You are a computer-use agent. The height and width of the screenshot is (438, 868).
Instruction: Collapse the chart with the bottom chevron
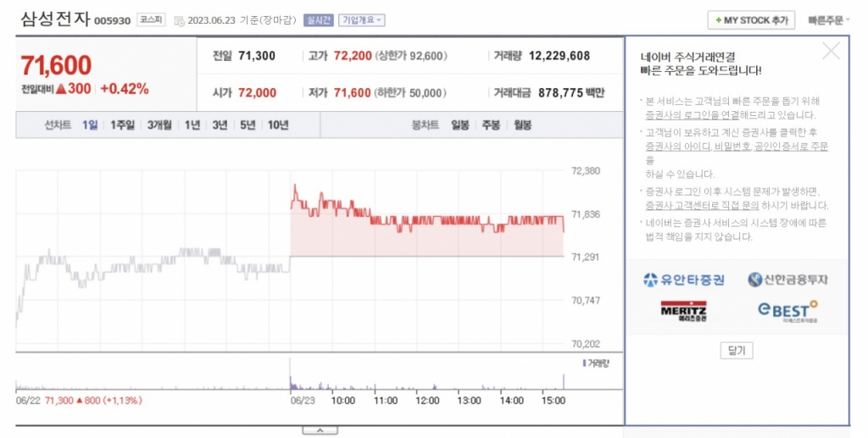tap(320, 430)
